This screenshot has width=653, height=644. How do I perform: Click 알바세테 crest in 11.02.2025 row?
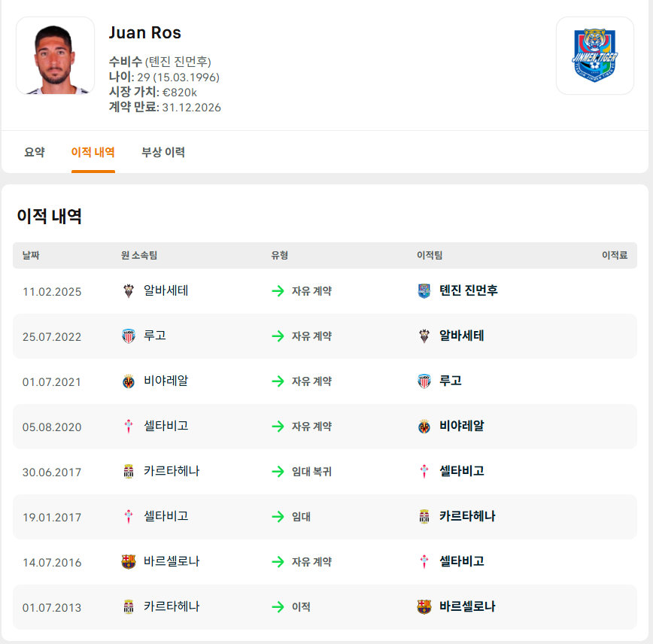[x=128, y=291]
